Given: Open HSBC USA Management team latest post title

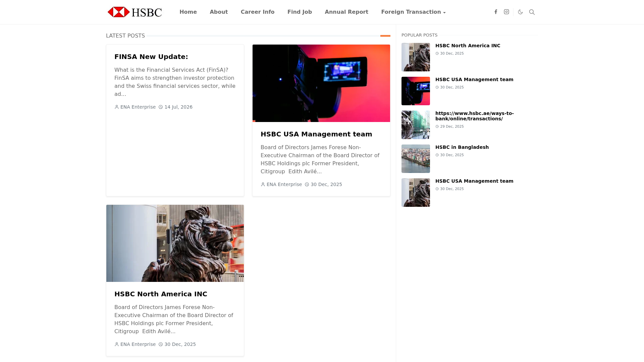Looking at the screenshot, I should pos(316,134).
